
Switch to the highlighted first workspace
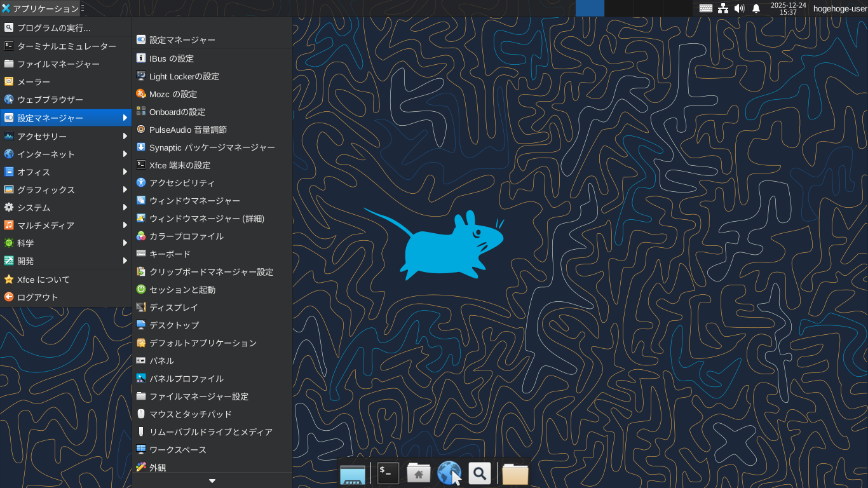coord(590,8)
